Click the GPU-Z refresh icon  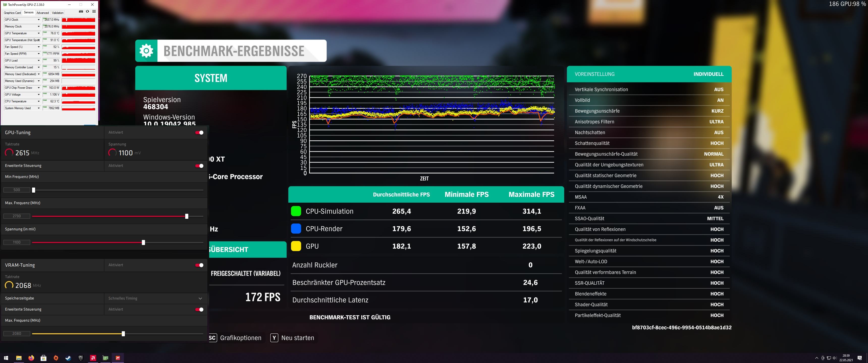[x=87, y=11]
